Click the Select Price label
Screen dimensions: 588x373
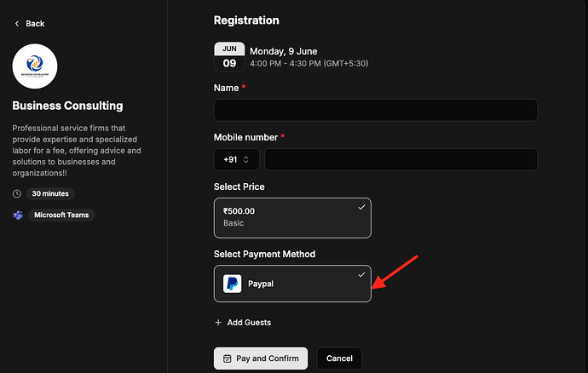(239, 186)
